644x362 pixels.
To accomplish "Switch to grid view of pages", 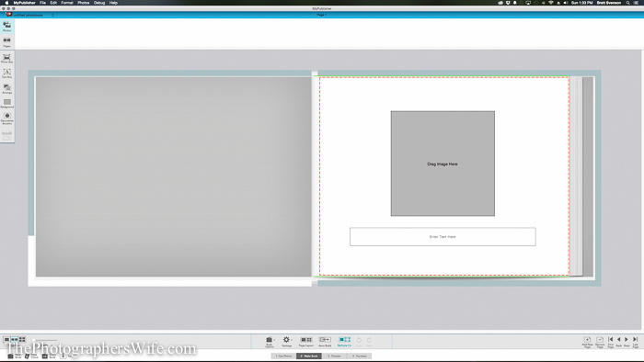I will (22, 339).
